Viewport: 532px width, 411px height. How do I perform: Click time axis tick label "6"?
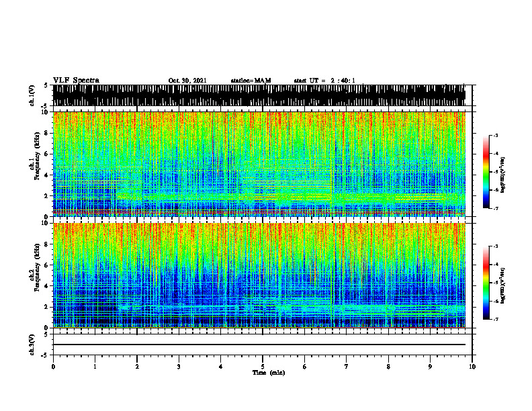click(x=305, y=367)
